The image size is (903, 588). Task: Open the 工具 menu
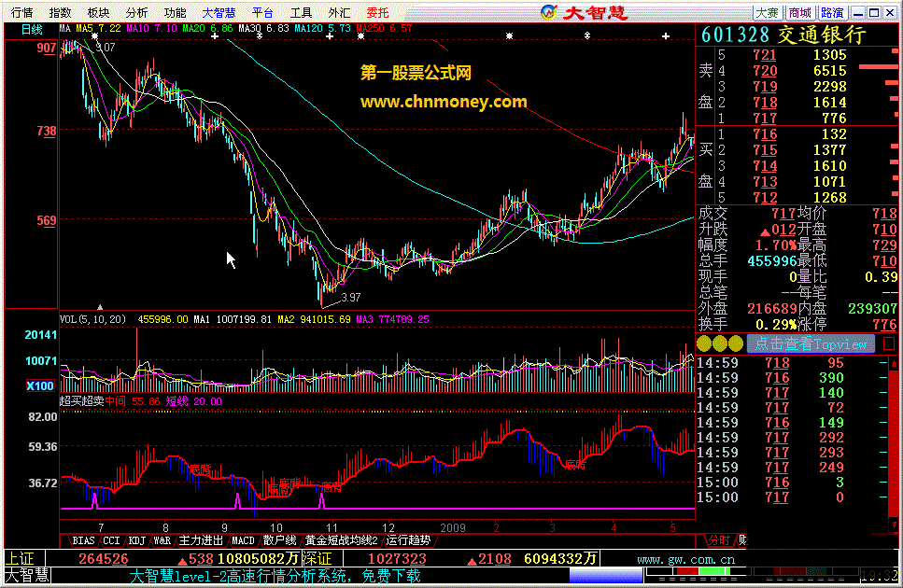point(301,12)
